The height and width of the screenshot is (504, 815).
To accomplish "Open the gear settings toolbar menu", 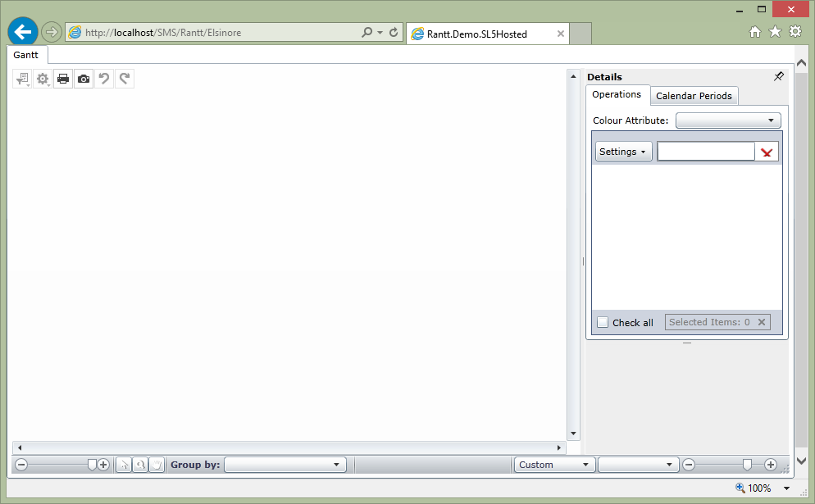I will click(x=43, y=79).
